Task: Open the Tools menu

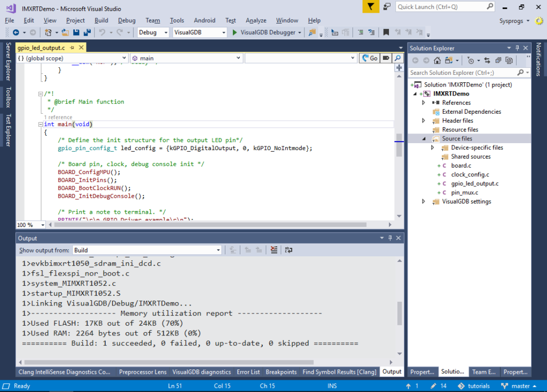Action: [177, 20]
